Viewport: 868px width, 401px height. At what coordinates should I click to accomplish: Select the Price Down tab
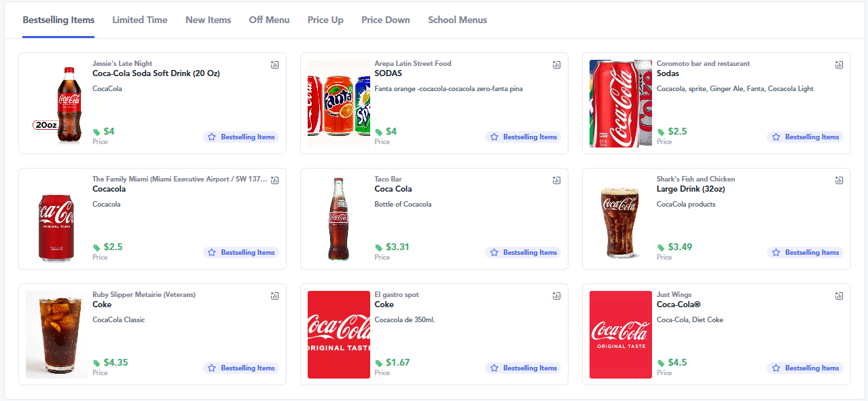pos(386,20)
